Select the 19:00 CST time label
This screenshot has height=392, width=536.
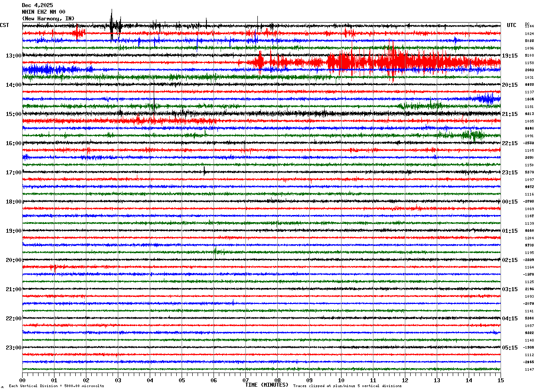point(13,231)
